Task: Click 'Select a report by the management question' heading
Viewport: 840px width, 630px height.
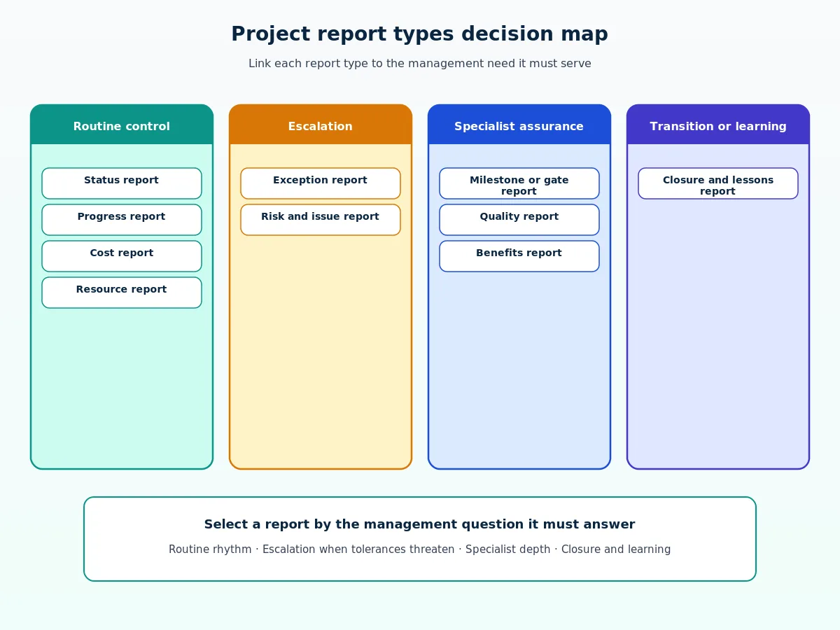Action: [x=420, y=524]
